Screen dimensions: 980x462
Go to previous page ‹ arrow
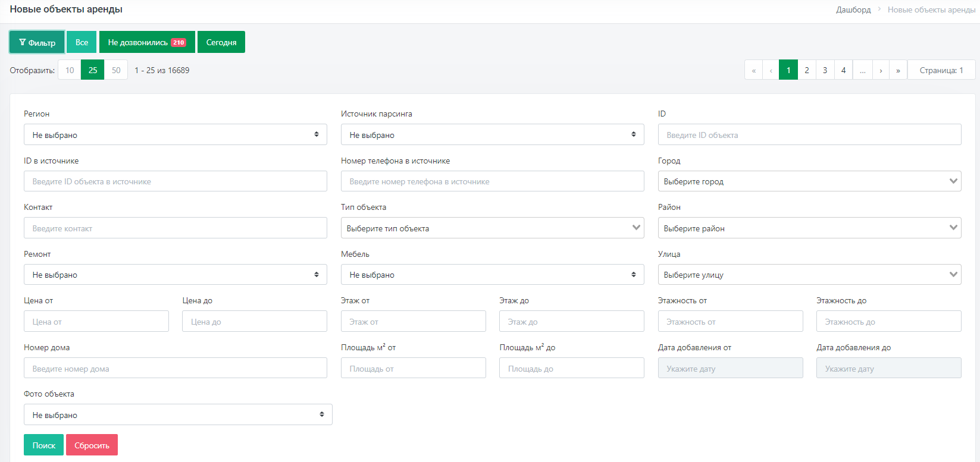[x=771, y=70]
